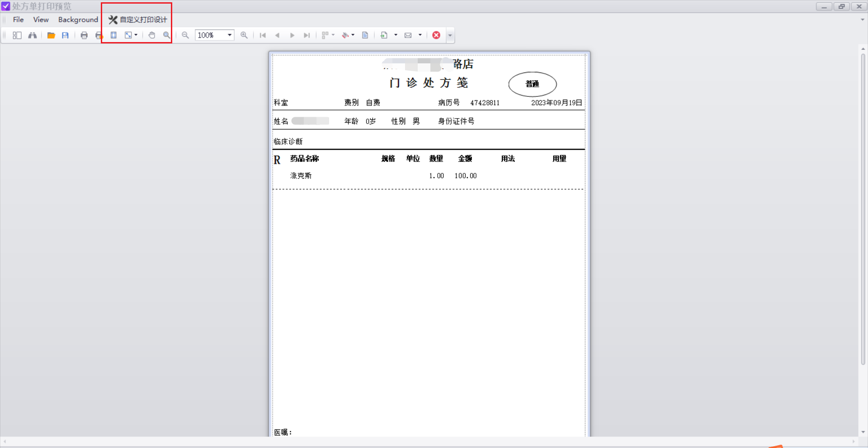Open toolbar options overflow arrow
The height and width of the screenshot is (448, 868).
click(450, 35)
